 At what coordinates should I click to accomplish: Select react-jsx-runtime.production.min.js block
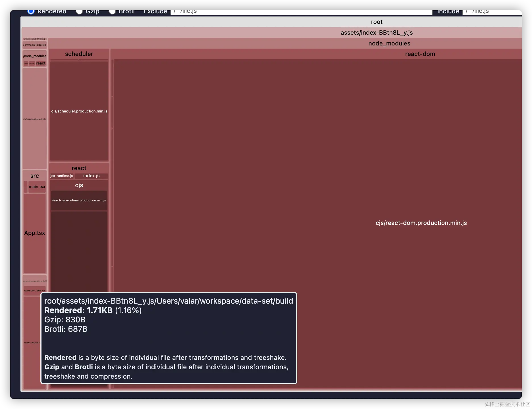click(79, 200)
